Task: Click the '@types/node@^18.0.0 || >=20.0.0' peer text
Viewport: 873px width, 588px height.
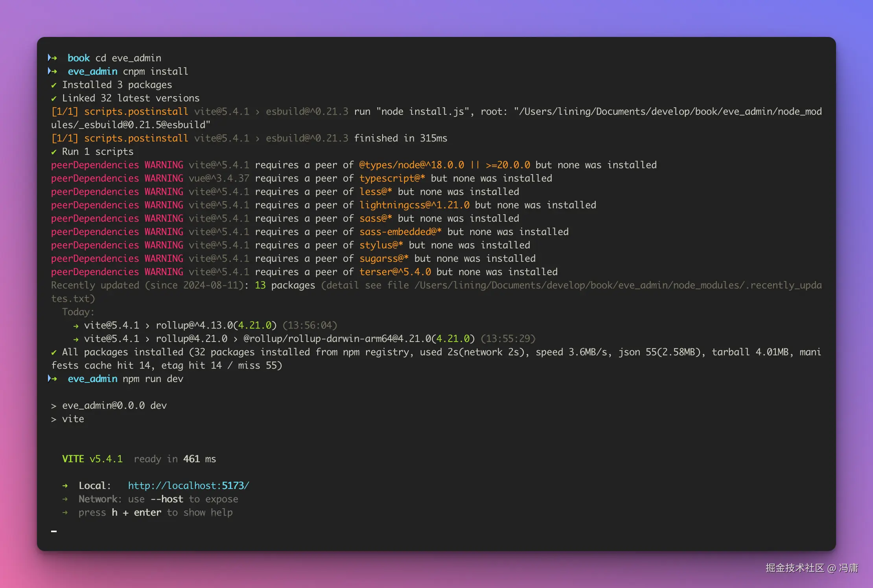Action: tap(444, 165)
